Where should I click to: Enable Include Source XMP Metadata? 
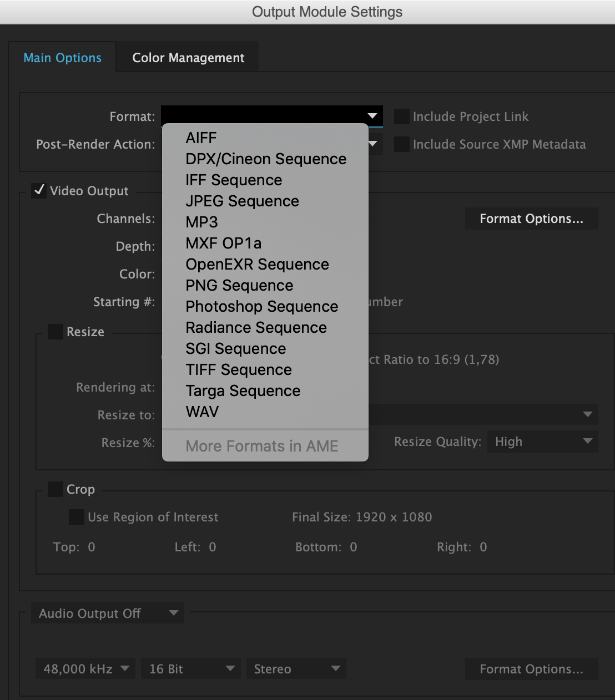coord(401,144)
